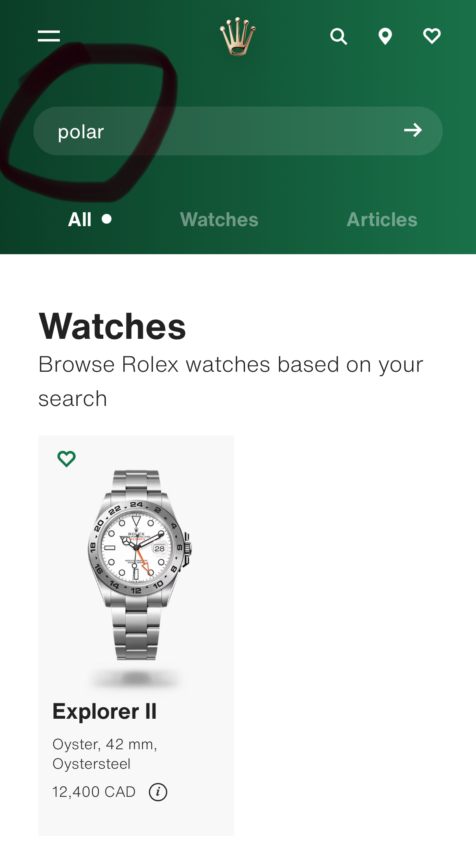
Task: Click the date window on the watch dial
Action: coord(159,548)
